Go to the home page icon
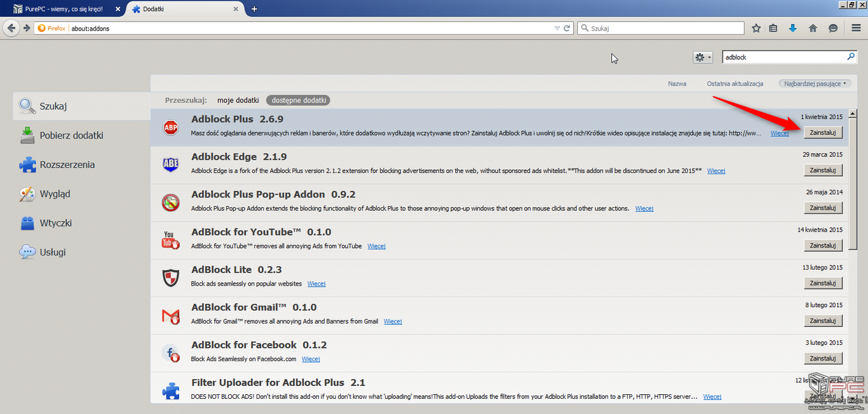The height and width of the screenshot is (414, 868). click(813, 28)
